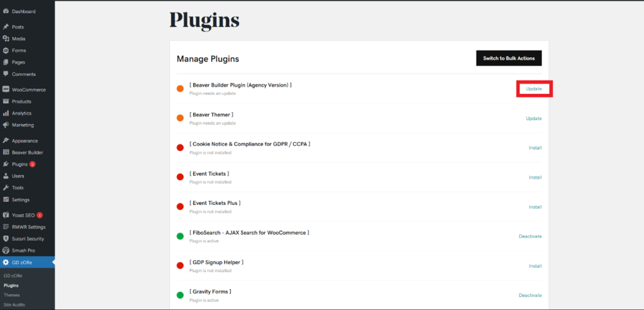
Task: Open GD cORe submenu link
Action: coord(13,276)
